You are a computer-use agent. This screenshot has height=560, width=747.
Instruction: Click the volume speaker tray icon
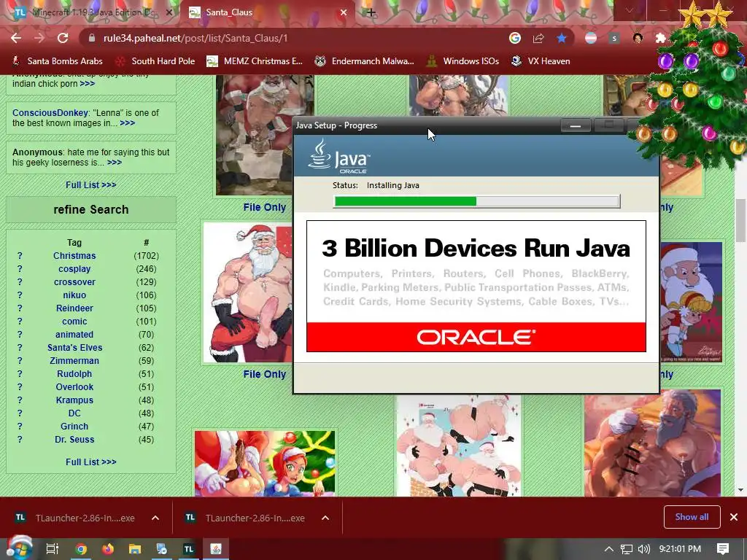coord(643,549)
